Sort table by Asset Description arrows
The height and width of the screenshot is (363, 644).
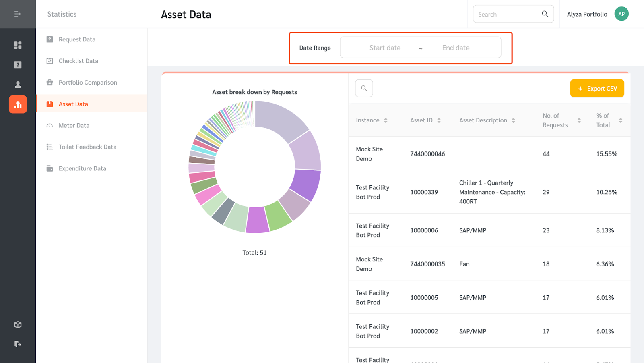click(x=513, y=120)
